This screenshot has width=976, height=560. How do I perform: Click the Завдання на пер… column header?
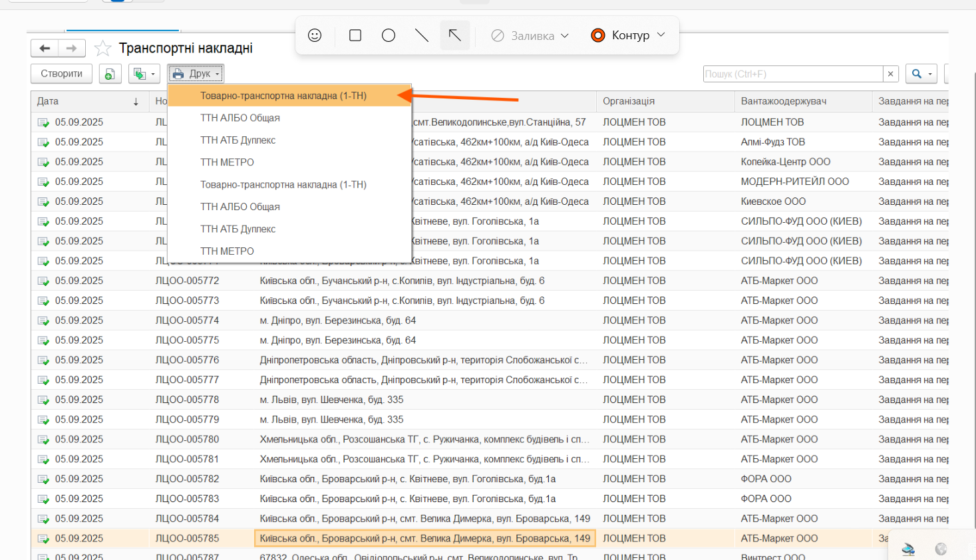point(910,101)
